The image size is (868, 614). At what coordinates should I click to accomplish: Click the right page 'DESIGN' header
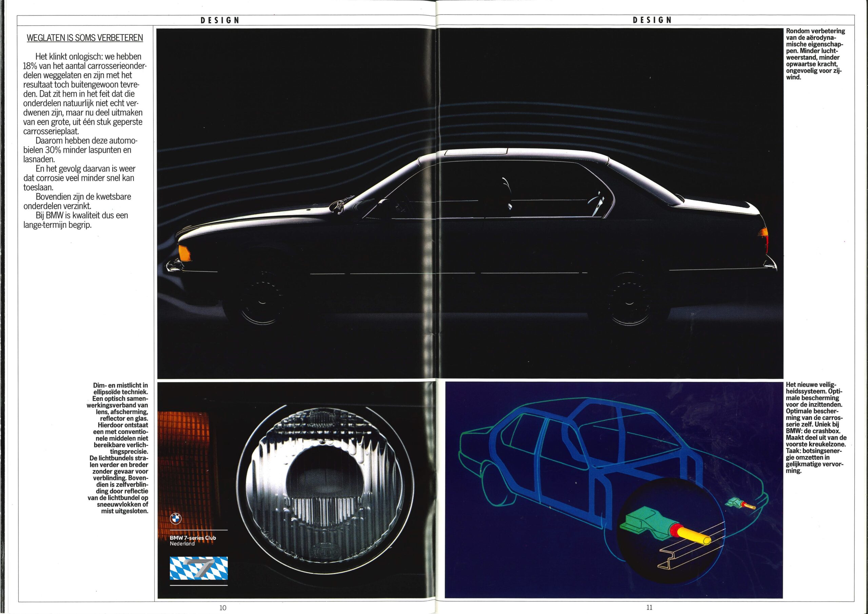click(652, 20)
